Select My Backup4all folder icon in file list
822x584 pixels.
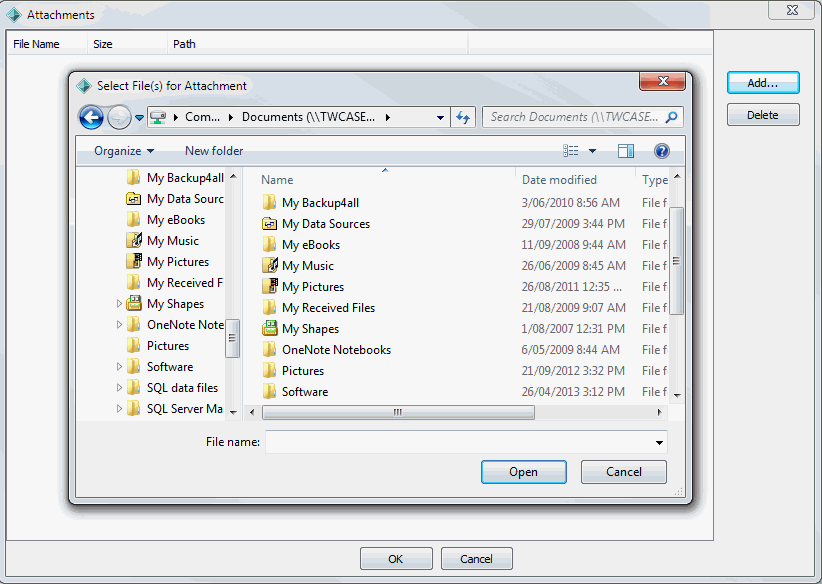point(269,202)
